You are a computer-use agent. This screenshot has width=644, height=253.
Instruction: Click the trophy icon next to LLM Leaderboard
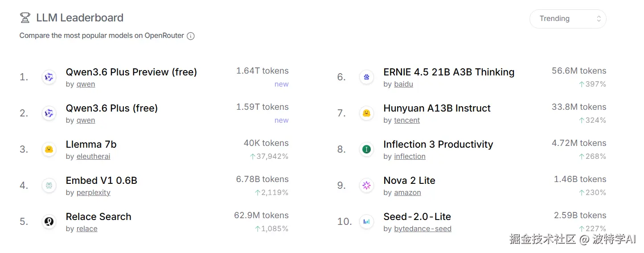pyautogui.click(x=25, y=18)
